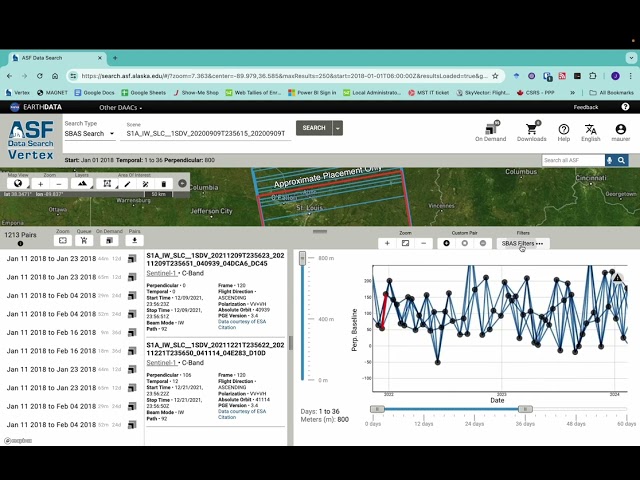
Task: Switch to ASF Data Search browser tab
Action: (57, 58)
